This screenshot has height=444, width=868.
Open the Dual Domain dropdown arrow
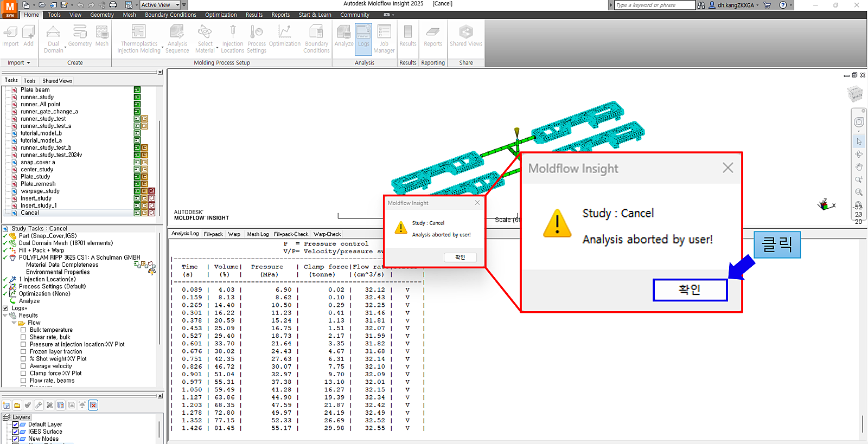pos(65,48)
